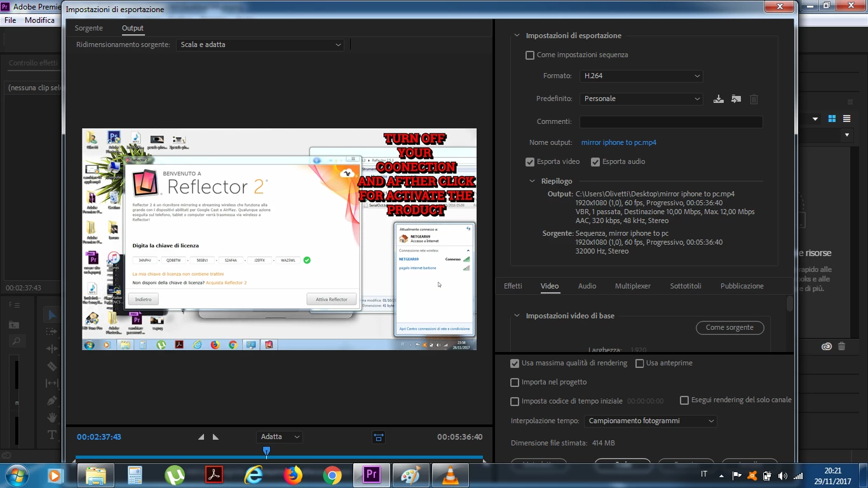Open the Formato H.264 dropdown
868x488 pixels.
point(641,76)
